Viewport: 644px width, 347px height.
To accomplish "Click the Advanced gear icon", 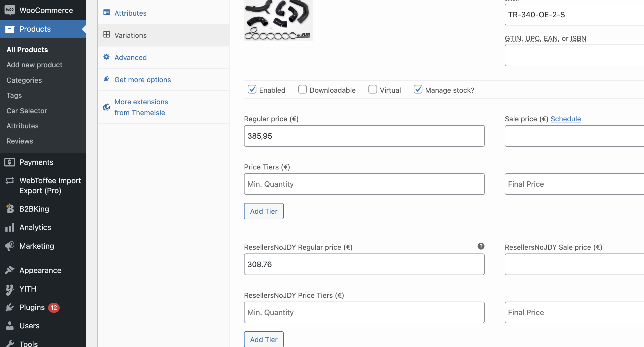I will pyautogui.click(x=107, y=57).
